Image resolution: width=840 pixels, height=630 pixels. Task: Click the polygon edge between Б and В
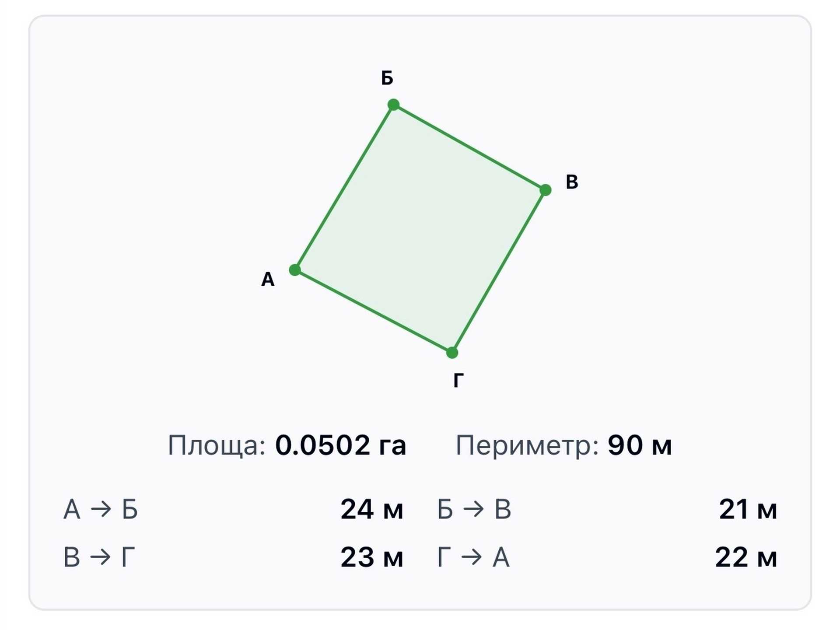[469, 147]
